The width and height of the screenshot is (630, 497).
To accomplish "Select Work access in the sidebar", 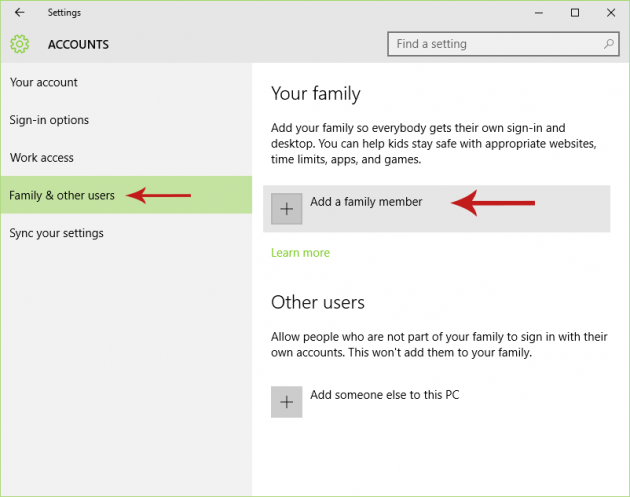I will [x=42, y=158].
